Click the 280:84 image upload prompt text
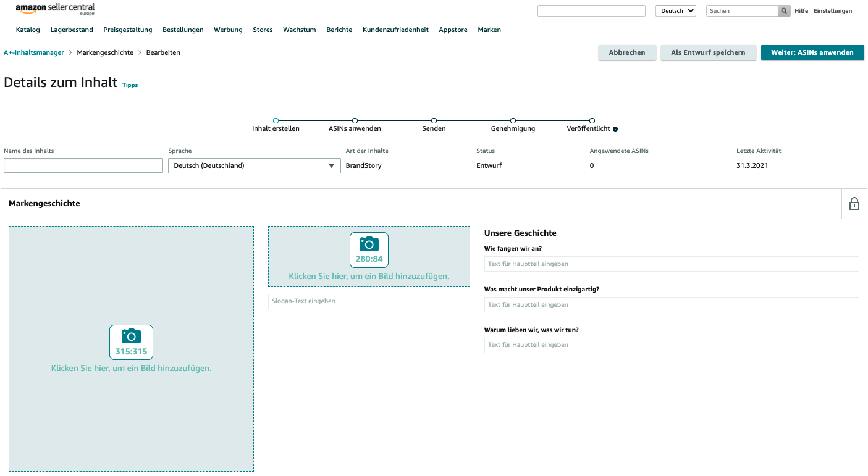 coord(369,276)
